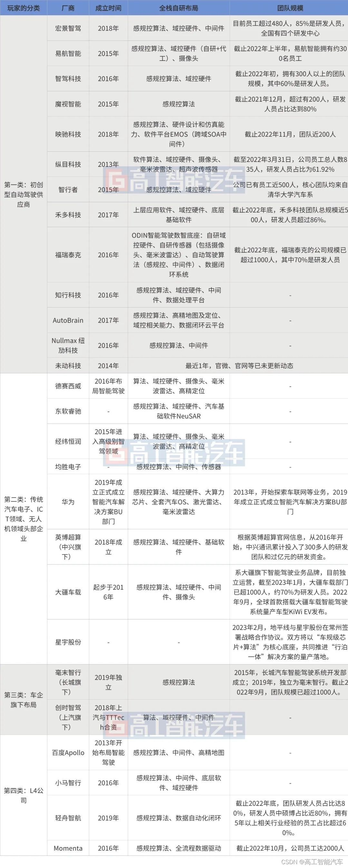Select the 知行科技 vendor cell
Screen dimensions: 348x868
(x=68, y=295)
